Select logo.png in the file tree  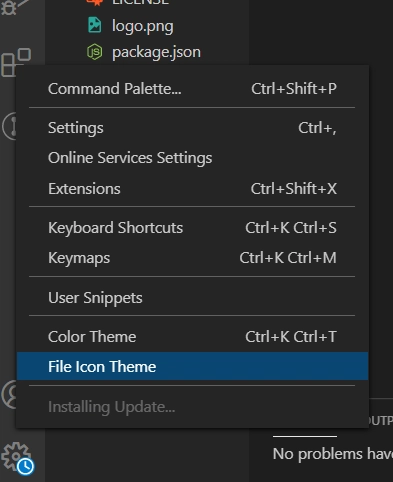pyautogui.click(x=143, y=26)
